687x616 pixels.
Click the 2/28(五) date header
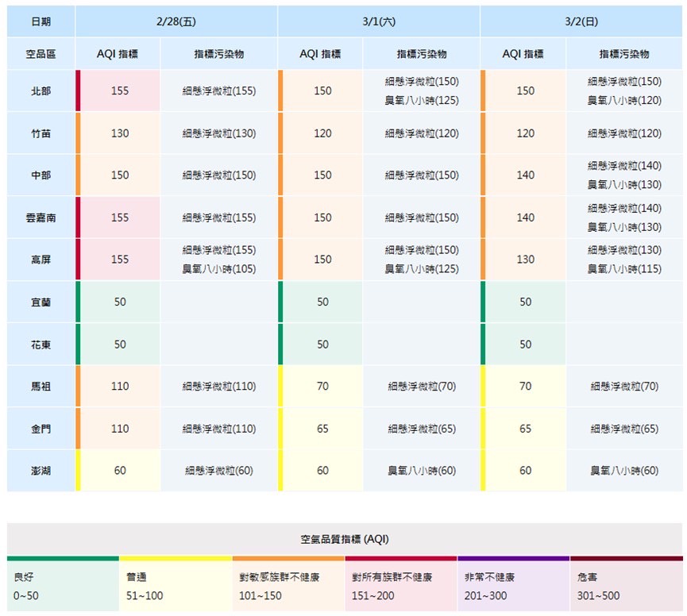click(176, 21)
